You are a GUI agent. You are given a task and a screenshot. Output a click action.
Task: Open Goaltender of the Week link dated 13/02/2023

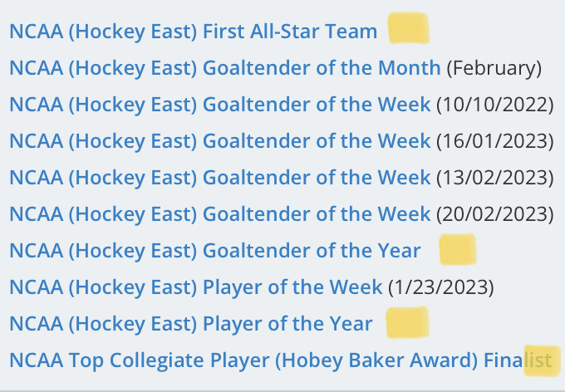220,178
